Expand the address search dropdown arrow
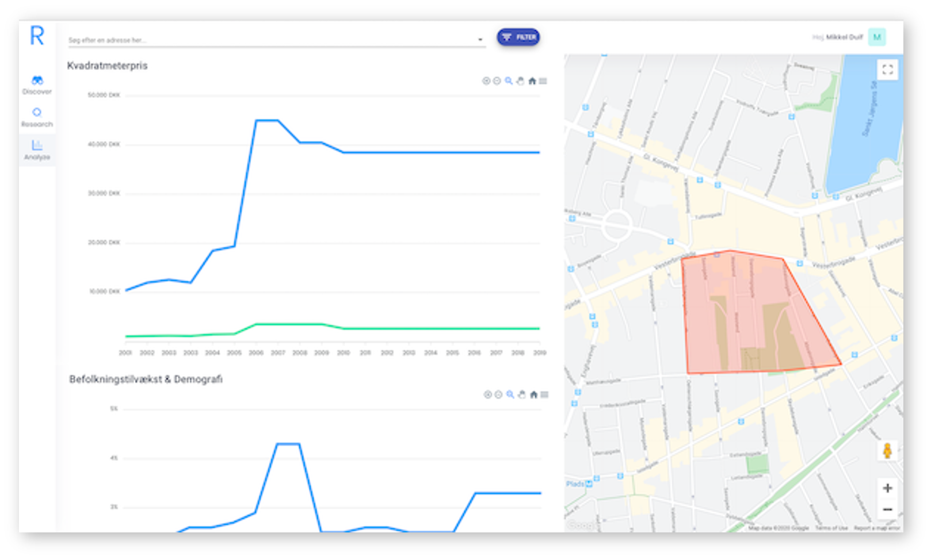This screenshot has width=931, height=560. click(480, 40)
